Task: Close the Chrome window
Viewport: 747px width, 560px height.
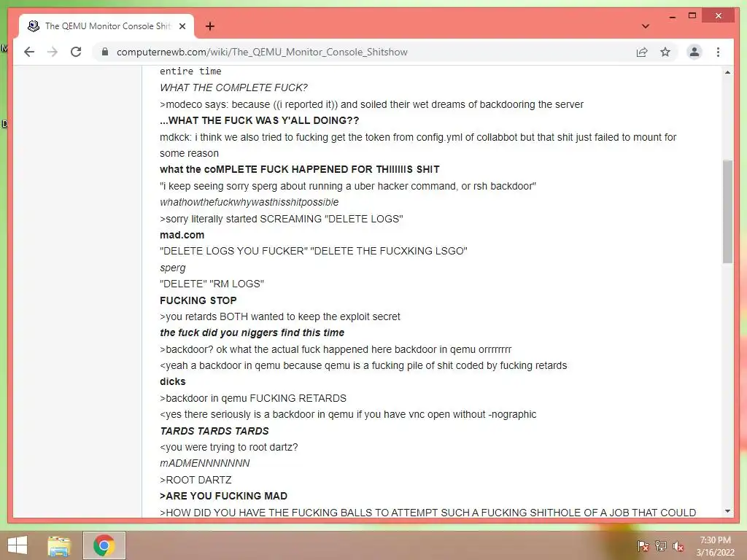Action: tap(719, 16)
